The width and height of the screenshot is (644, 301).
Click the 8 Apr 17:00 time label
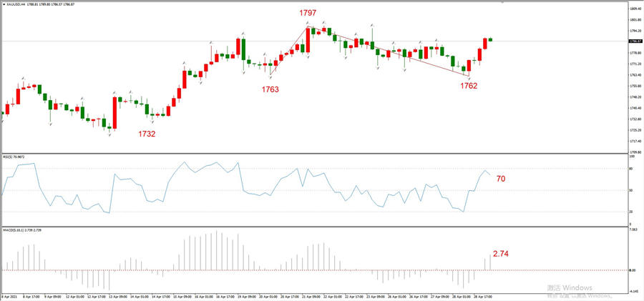(x=31, y=297)
